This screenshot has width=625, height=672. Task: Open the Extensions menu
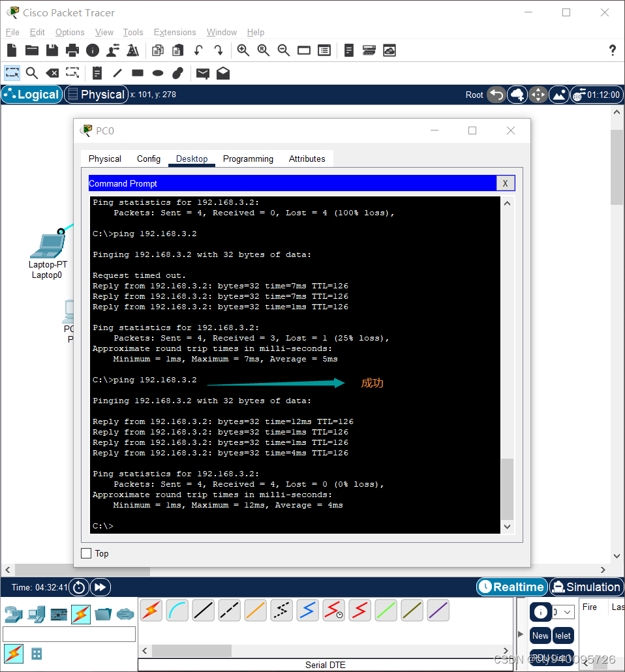[175, 32]
